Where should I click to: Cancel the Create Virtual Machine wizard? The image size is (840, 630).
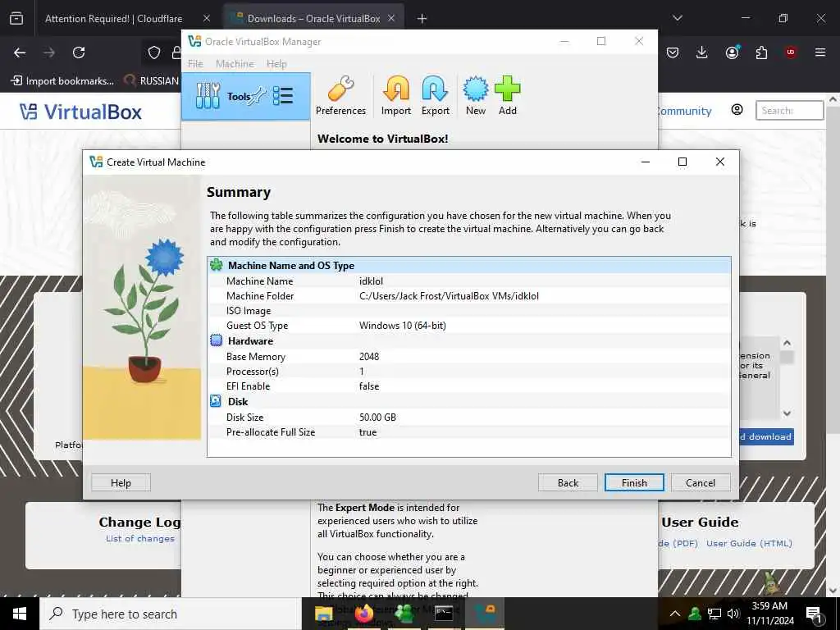pyautogui.click(x=701, y=482)
